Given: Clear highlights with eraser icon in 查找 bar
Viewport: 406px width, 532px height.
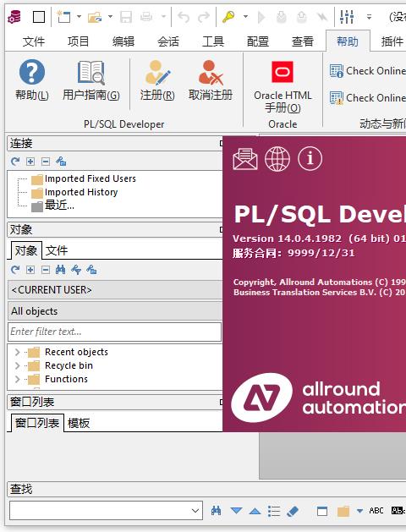Looking at the screenshot, I should tap(293, 511).
